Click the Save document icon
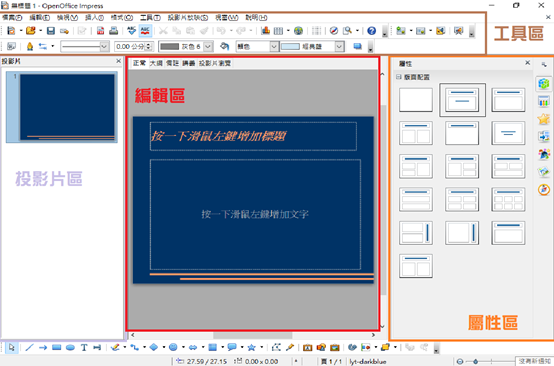The height and width of the screenshot is (366, 554). [51, 31]
